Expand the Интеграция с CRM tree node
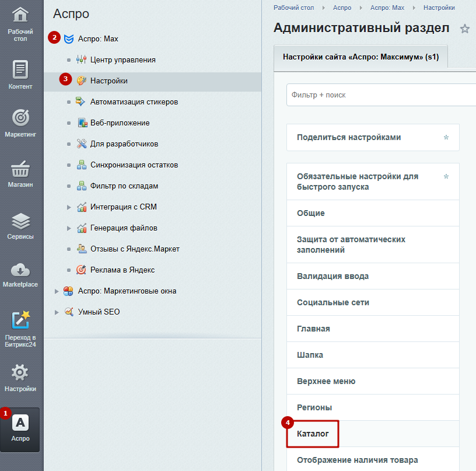The height and width of the screenshot is (471, 476). tap(69, 207)
